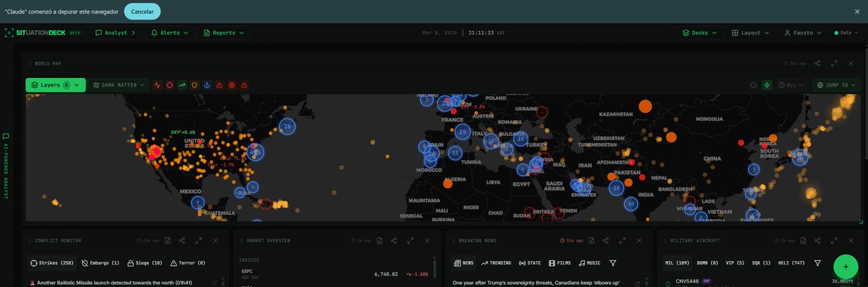Open the Layout dropdown

coord(750,33)
